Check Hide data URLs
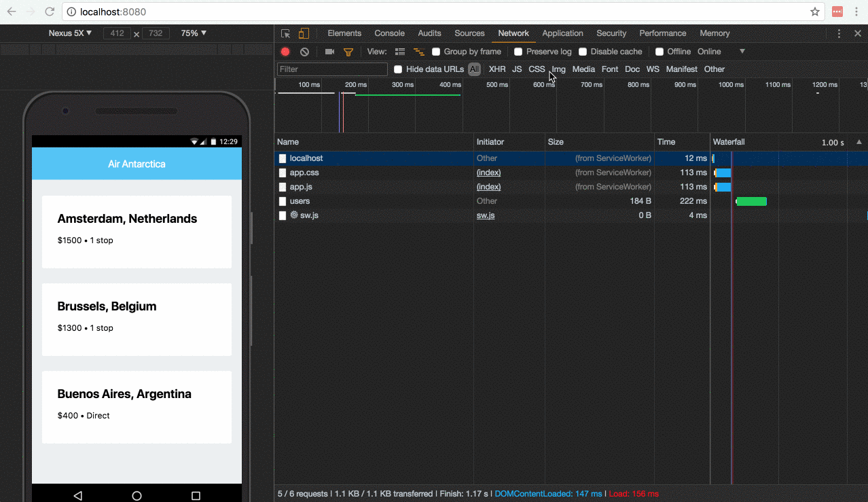Viewport: 868px width, 502px height. [x=398, y=69]
